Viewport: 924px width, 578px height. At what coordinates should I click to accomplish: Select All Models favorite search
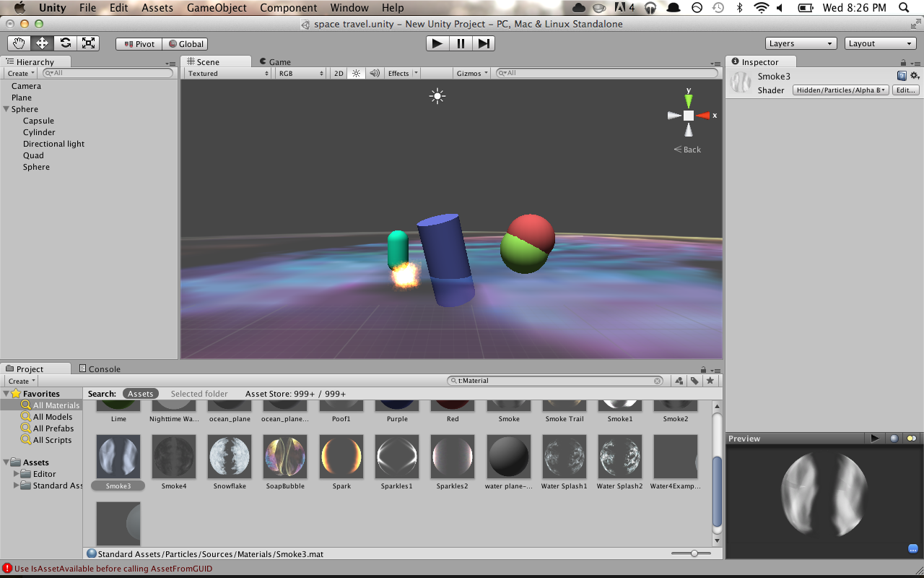click(53, 417)
